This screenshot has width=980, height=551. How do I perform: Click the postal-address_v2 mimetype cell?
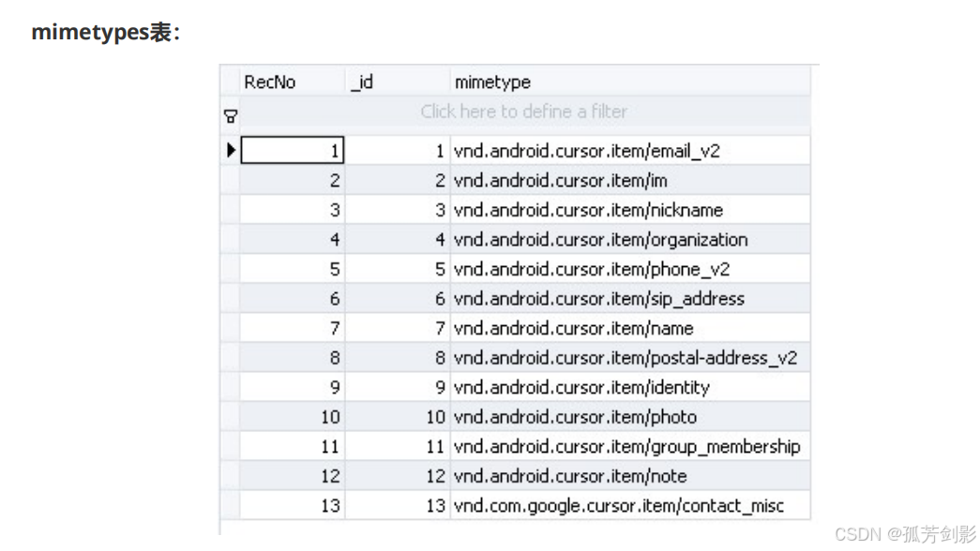(626, 358)
